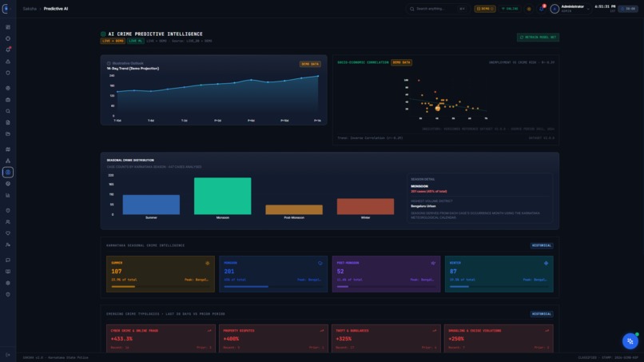644x362 pixels.
Task: Click the Winter card progress bar
Action: 499,286
